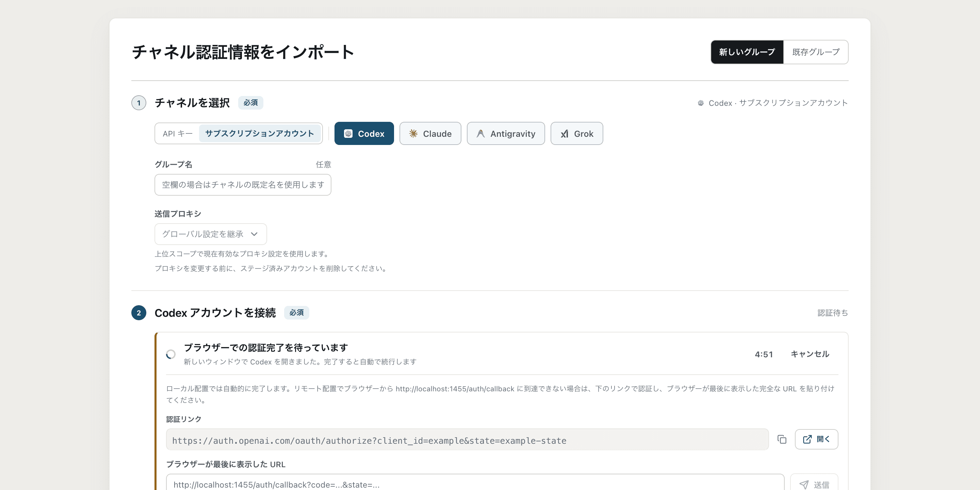Click the callback URL input field
The width and height of the screenshot is (980, 490).
475,483
